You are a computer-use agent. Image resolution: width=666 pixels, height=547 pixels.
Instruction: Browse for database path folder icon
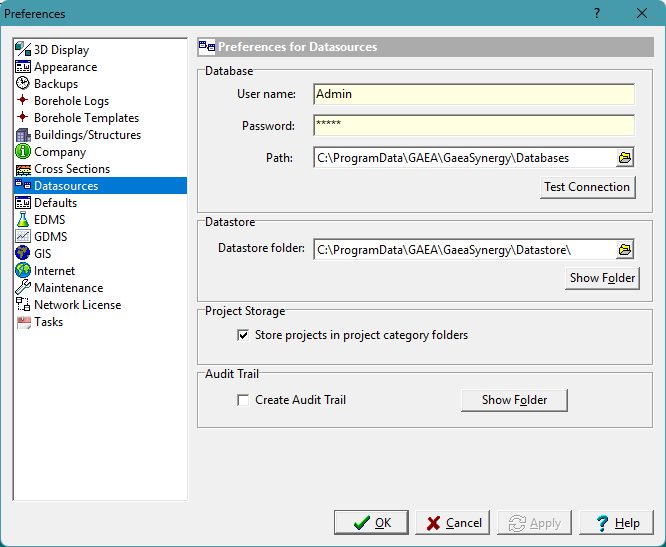tap(625, 158)
